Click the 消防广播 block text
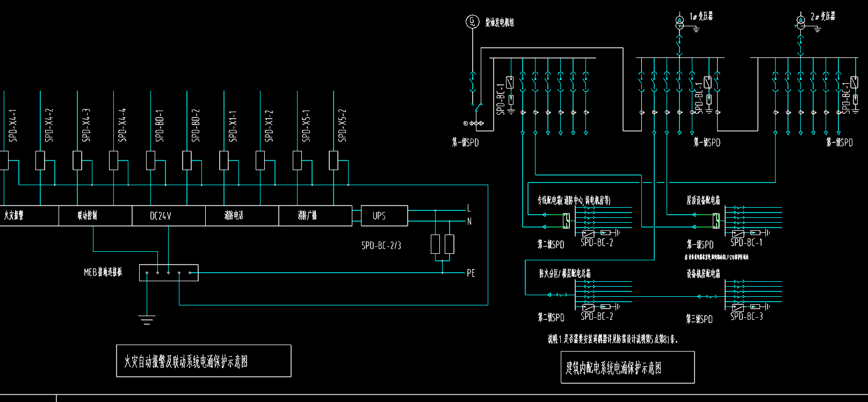 pos(307,215)
